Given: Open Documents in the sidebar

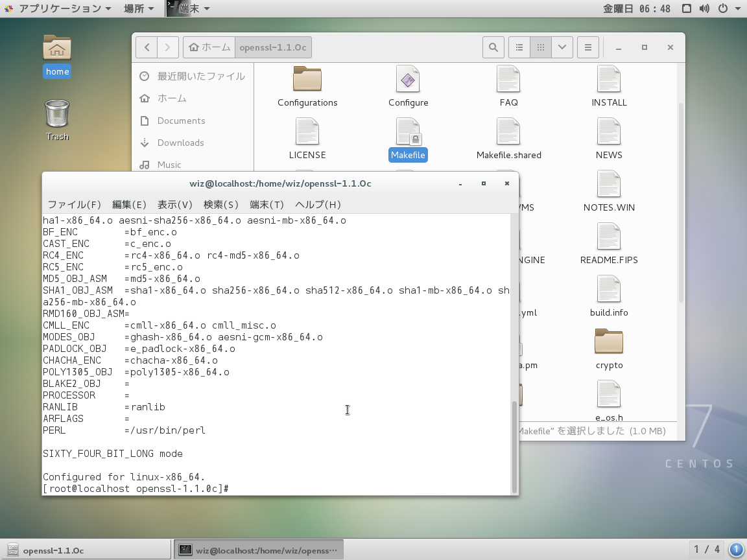Looking at the screenshot, I should 193,121.
